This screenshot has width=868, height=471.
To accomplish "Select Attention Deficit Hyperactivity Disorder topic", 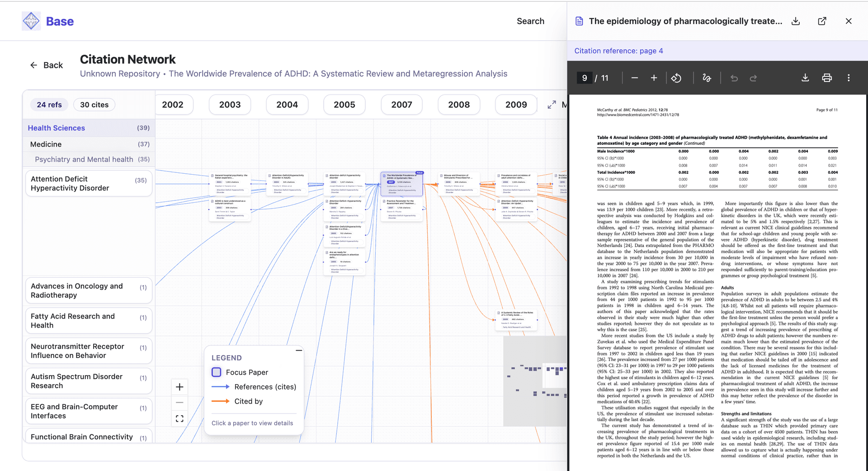I will click(89, 184).
